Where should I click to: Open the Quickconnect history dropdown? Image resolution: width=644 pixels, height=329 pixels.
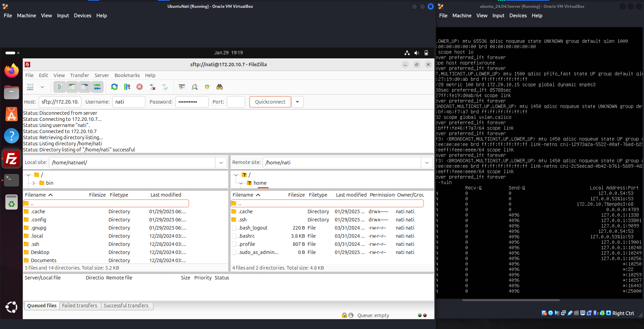pyautogui.click(x=297, y=102)
